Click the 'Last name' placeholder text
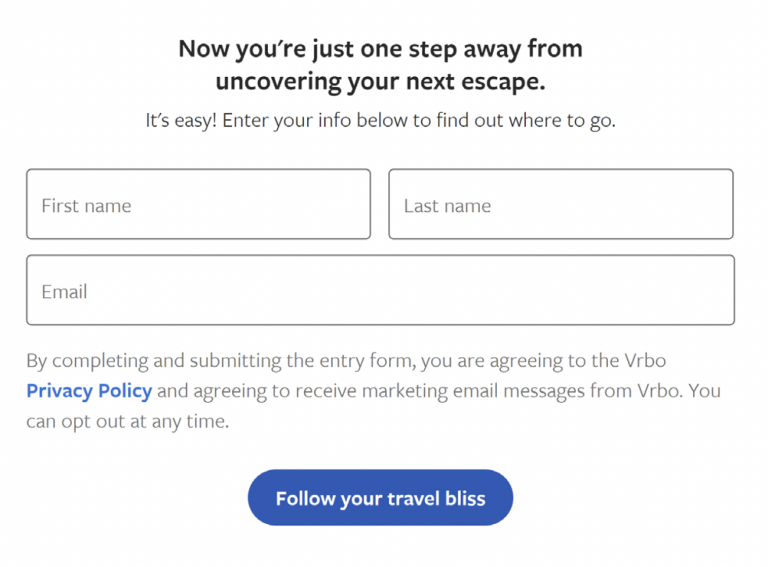The height and width of the screenshot is (567, 768). [447, 206]
